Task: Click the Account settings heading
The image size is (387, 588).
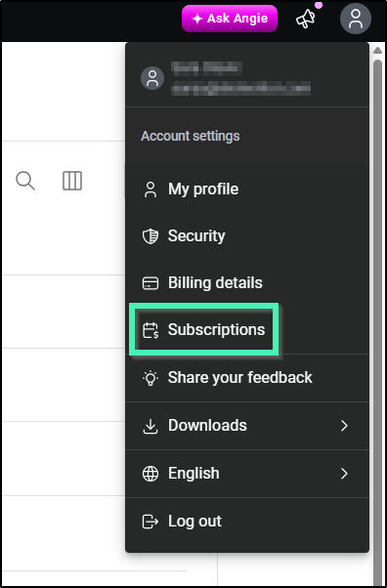Action: (191, 136)
